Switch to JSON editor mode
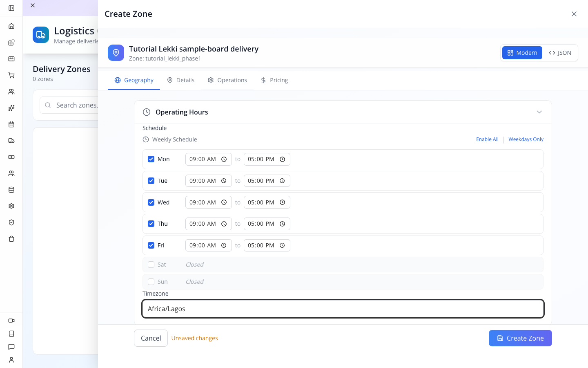Viewport: 588px width, 368px height. [x=560, y=53]
